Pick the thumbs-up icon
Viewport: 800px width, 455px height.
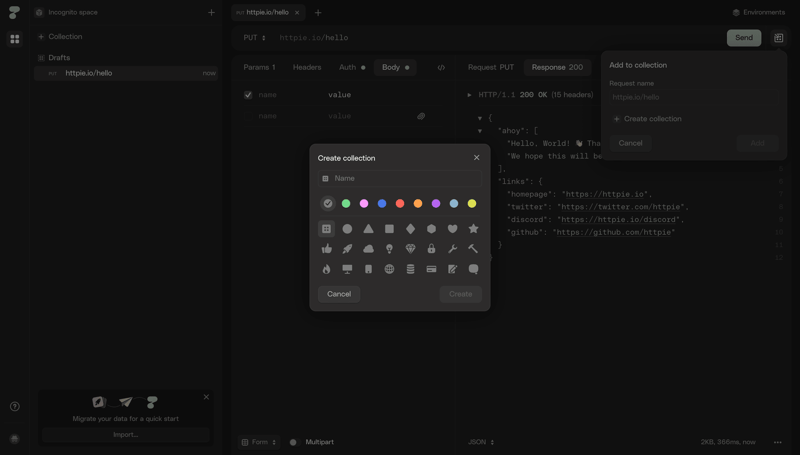(327, 249)
